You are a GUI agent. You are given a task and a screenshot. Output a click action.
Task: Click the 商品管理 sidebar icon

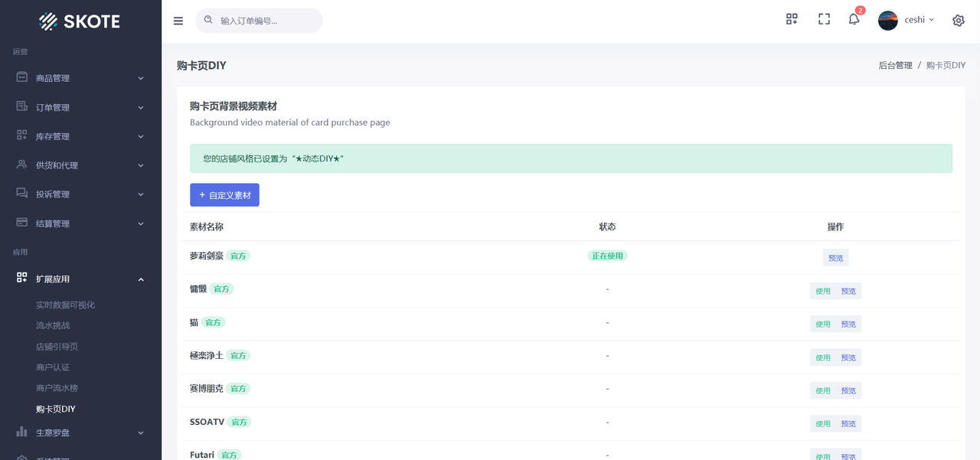tap(22, 77)
